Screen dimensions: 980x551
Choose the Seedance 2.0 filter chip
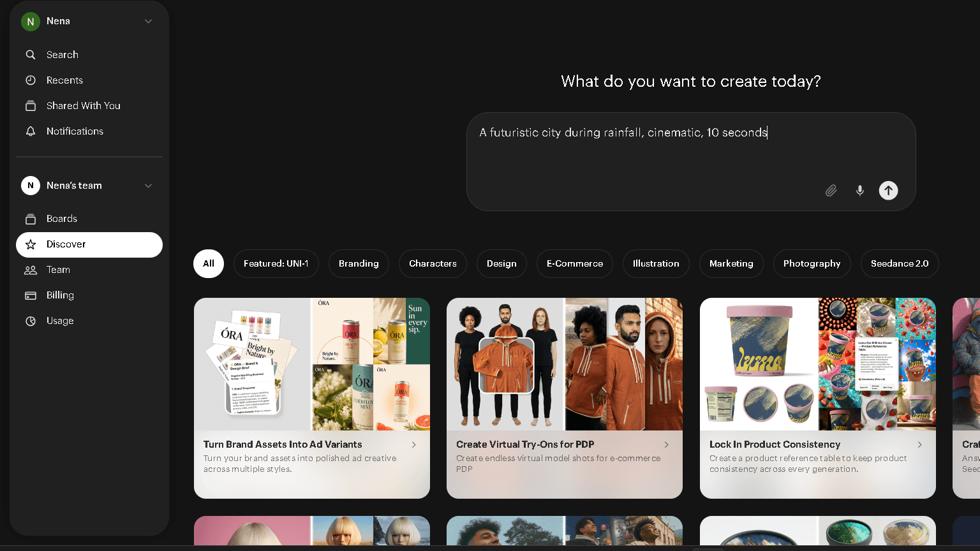pyautogui.click(x=900, y=263)
